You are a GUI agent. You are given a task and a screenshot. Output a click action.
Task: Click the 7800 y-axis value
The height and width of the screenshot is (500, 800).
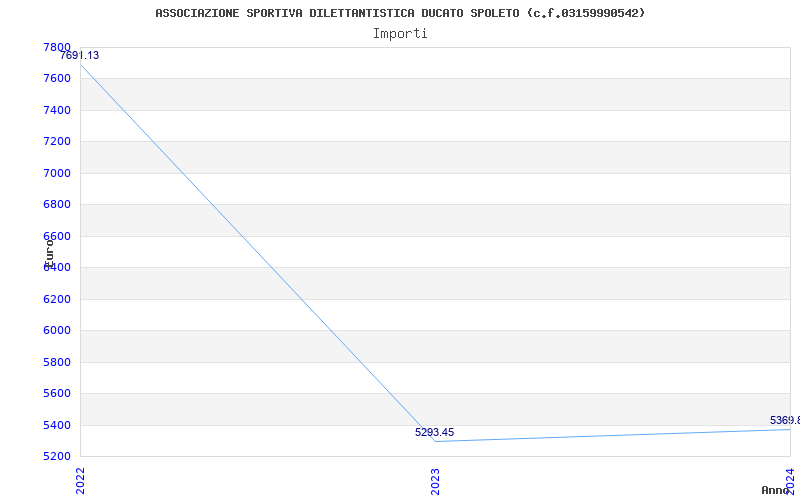57,47
